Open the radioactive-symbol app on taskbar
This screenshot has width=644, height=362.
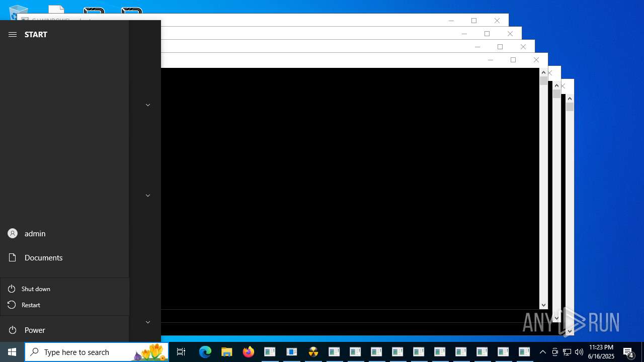(313, 352)
